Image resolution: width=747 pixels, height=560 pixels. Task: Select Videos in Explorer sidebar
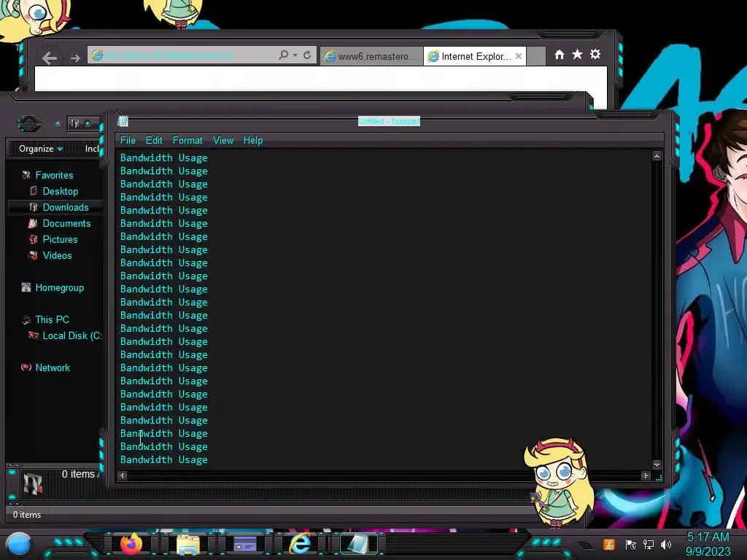(x=57, y=255)
